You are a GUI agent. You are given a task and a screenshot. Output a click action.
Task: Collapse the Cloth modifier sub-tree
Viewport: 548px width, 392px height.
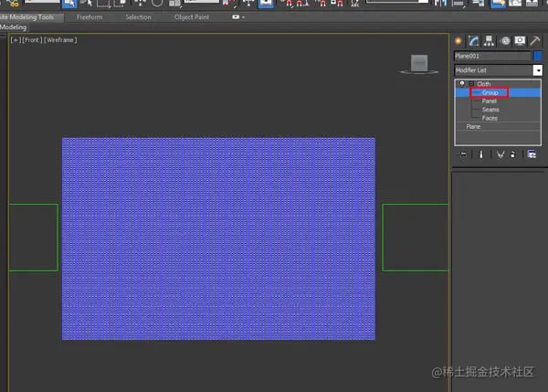(471, 84)
